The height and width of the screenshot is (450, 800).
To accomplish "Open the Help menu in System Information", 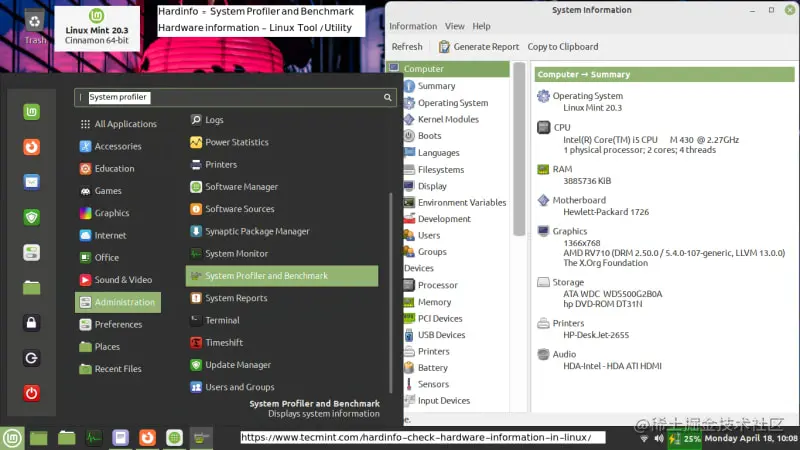I will point(481,26).
